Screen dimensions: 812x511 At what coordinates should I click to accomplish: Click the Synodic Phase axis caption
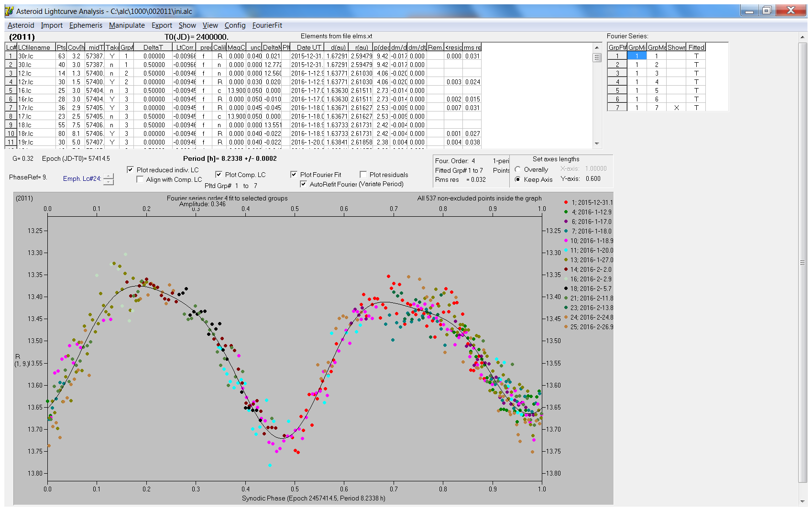coord(313,498)
